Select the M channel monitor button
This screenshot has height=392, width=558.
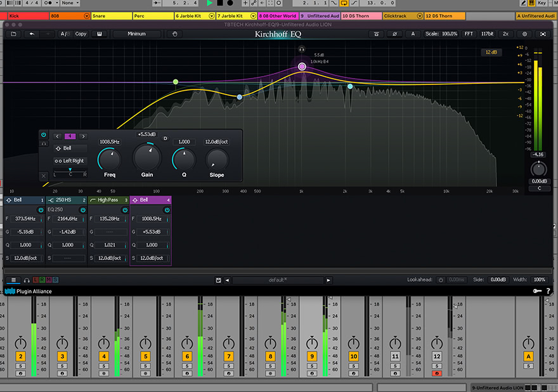pyautogui.click(x=49, y=280)
